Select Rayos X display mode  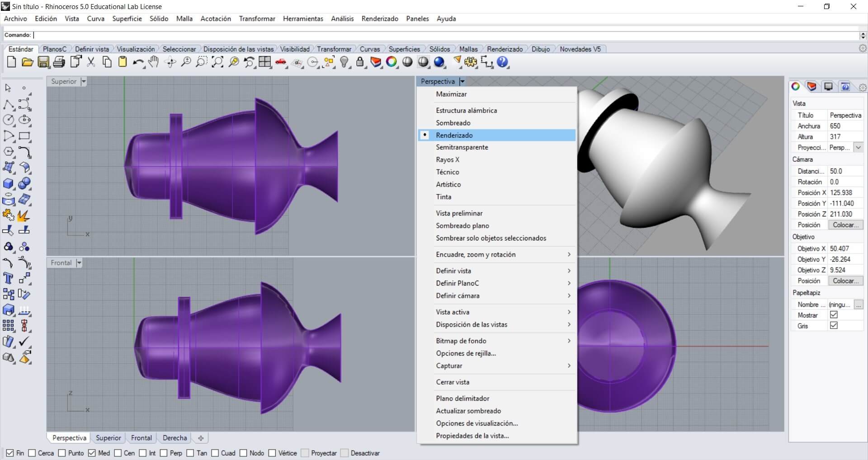[496, 160]
